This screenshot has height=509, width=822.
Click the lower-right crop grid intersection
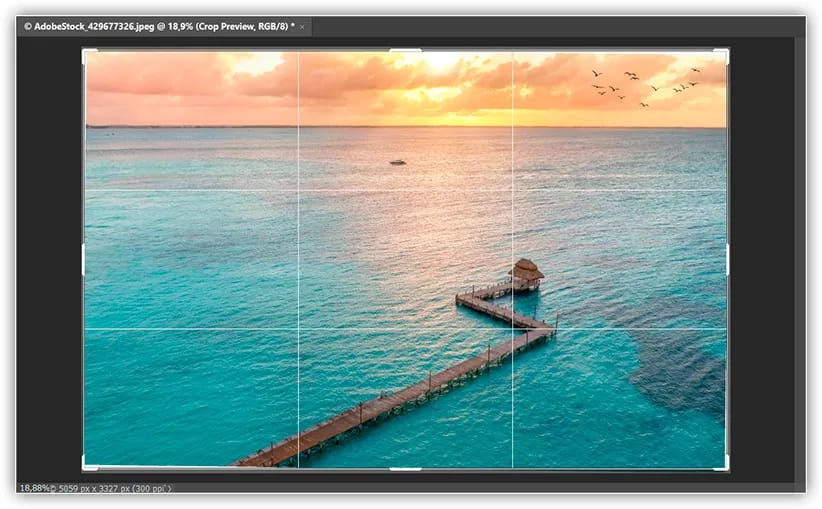(x=512, y=329)
